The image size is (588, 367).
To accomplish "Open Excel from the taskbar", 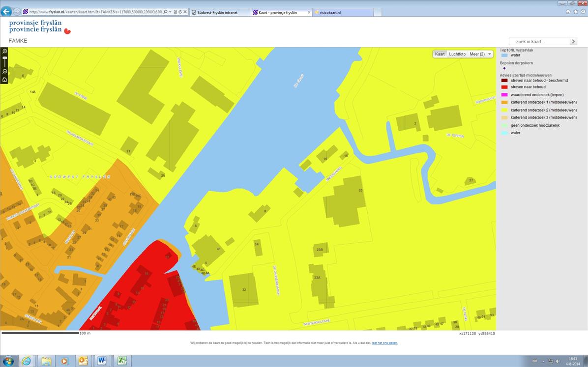I will coord(122,361).
